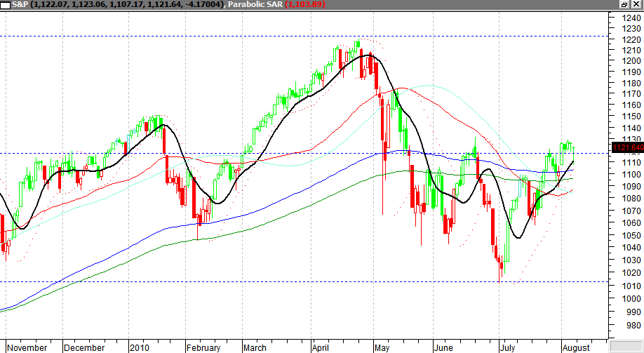Click the 1010 price axis label
The width and height of the screenshot is (644, 353).
click(x=631, y=286)
